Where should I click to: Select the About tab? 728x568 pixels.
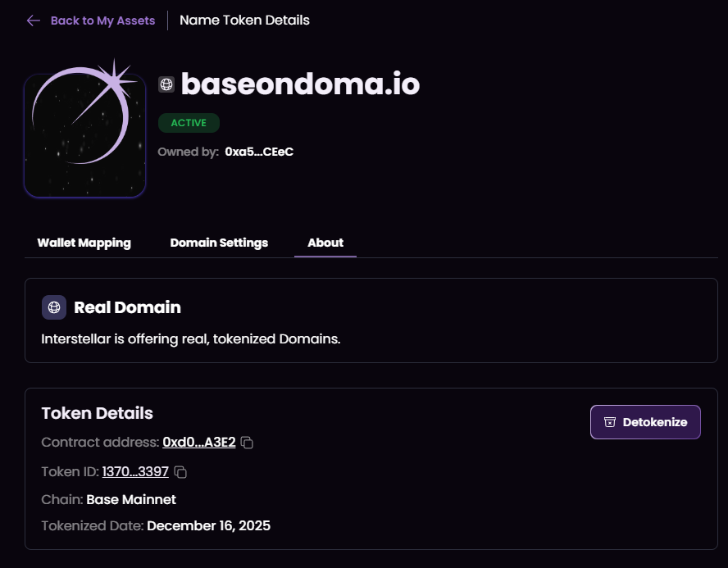coord(325,243)
